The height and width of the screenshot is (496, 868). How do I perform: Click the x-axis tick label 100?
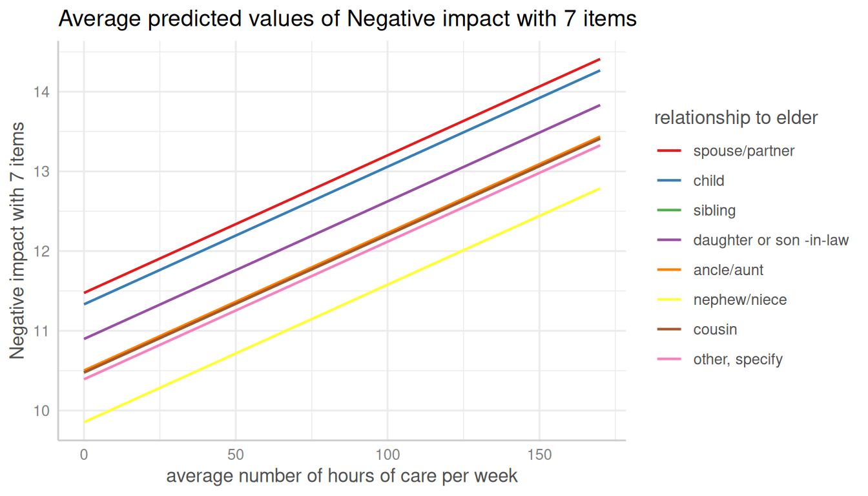pyautogui.click(x=387, y=455)
